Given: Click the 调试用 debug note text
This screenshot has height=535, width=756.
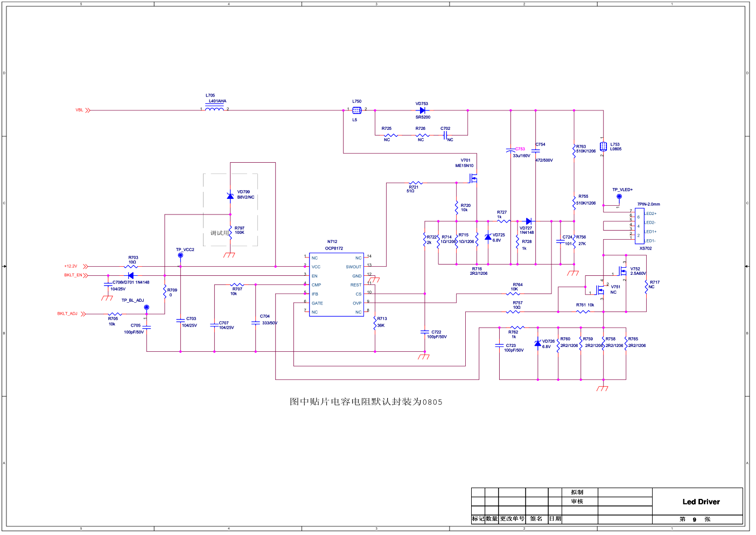Looking at the screenshot, I should (x=219, y=233).
